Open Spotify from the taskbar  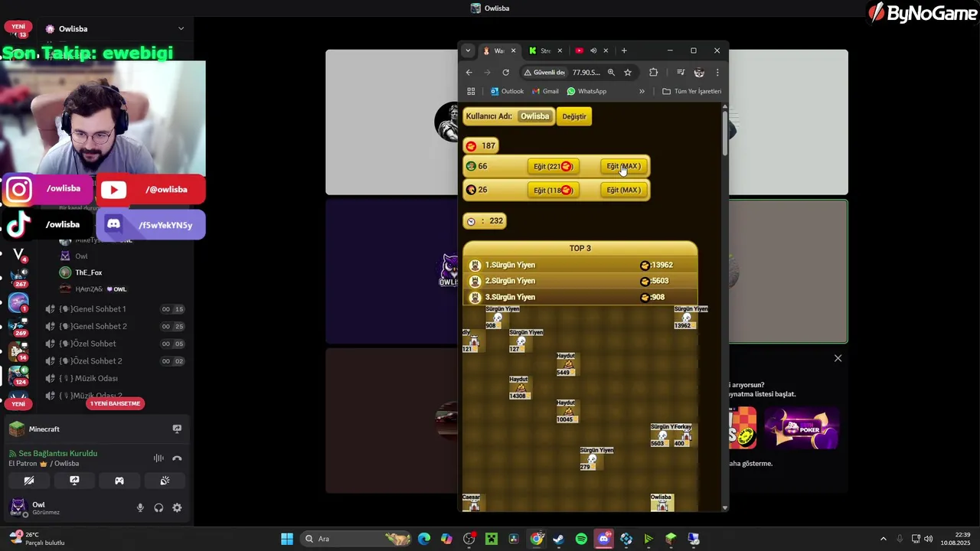581,539
